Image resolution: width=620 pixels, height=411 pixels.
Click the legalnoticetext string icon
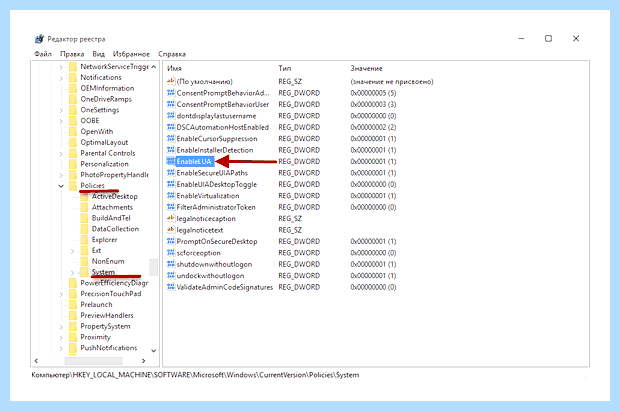[x=171, y=230]
